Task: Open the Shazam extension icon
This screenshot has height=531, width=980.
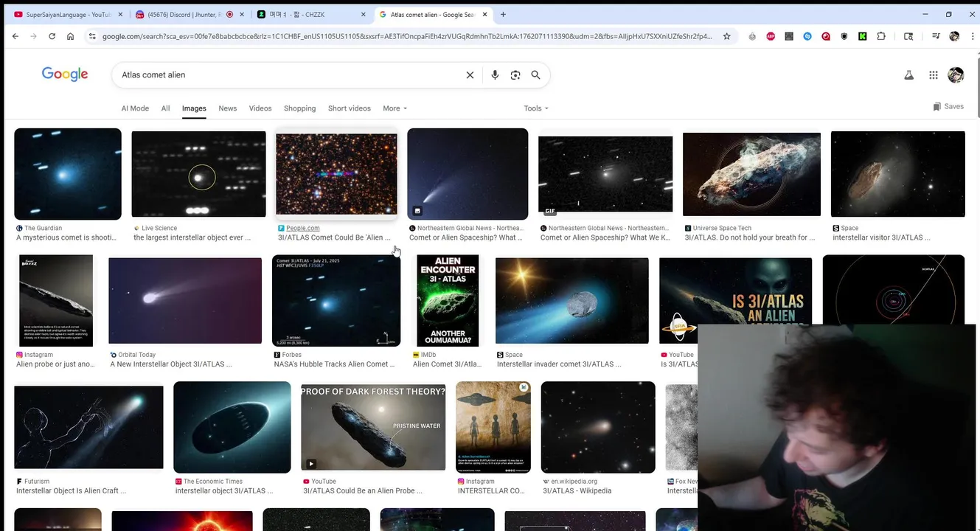Action: tap(807, 36)
